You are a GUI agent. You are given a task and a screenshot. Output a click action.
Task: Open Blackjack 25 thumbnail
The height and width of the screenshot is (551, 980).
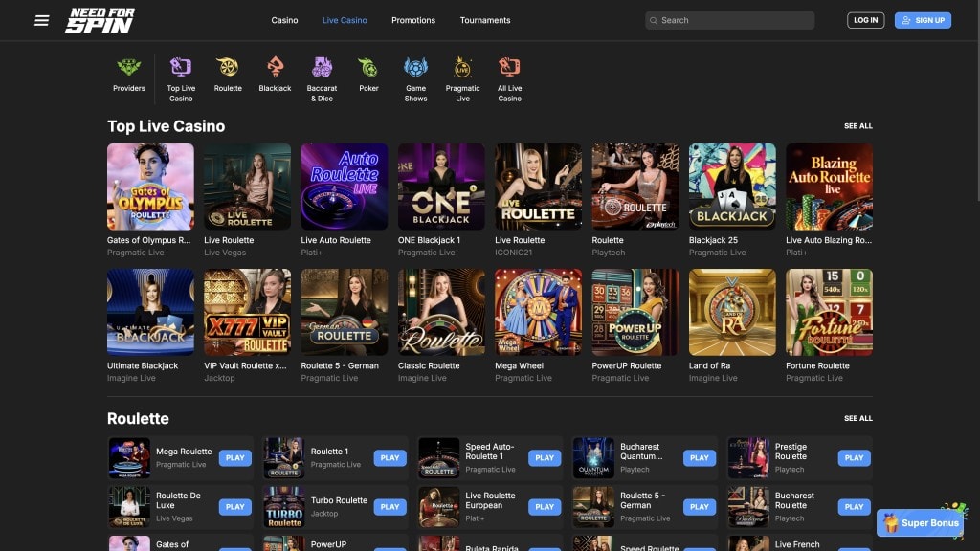coord(732,187)
